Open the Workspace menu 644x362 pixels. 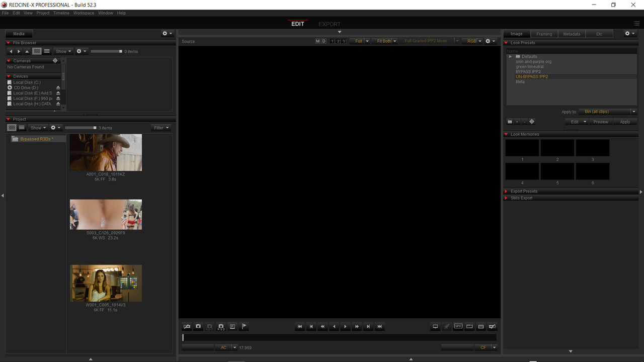coord(84,13)
